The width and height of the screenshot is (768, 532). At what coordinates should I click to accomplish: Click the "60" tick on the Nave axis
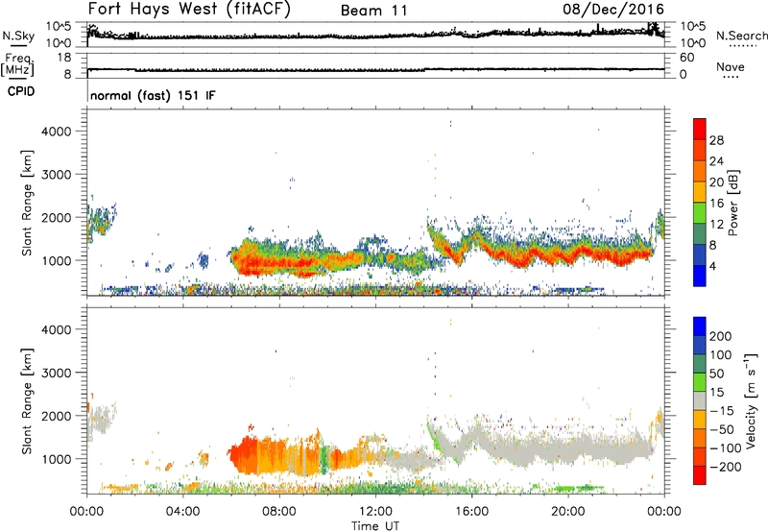click(686, 58)
